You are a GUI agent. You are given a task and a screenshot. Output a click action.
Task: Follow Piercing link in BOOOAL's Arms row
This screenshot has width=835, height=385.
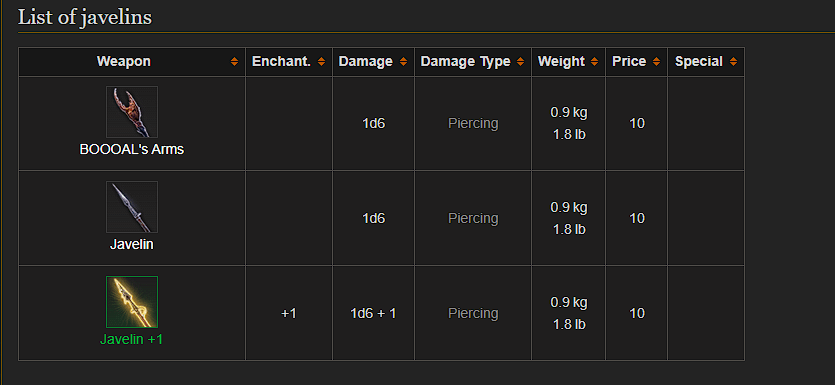[473, 124]
